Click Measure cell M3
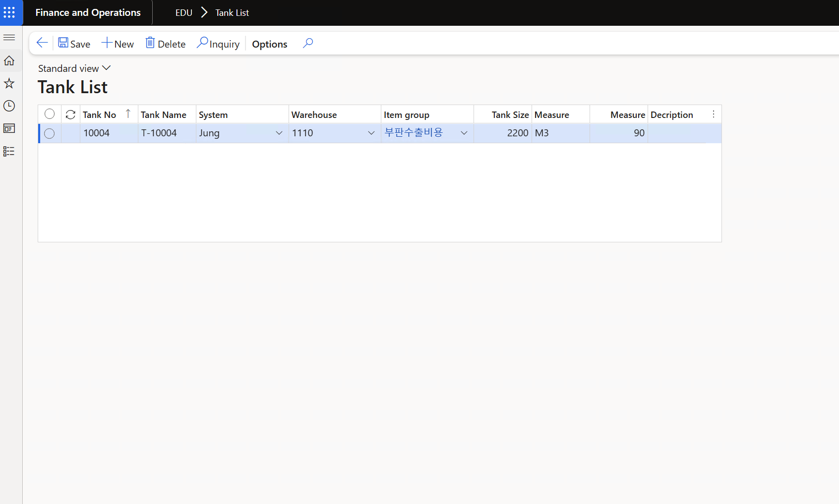The image size is (839, 504). point(561,133)
